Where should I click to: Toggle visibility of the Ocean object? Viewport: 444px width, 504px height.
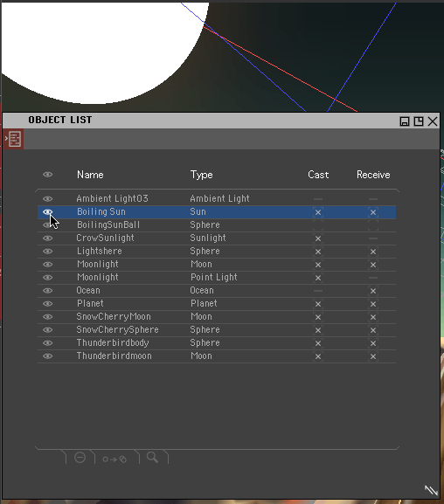pos(47,291)
